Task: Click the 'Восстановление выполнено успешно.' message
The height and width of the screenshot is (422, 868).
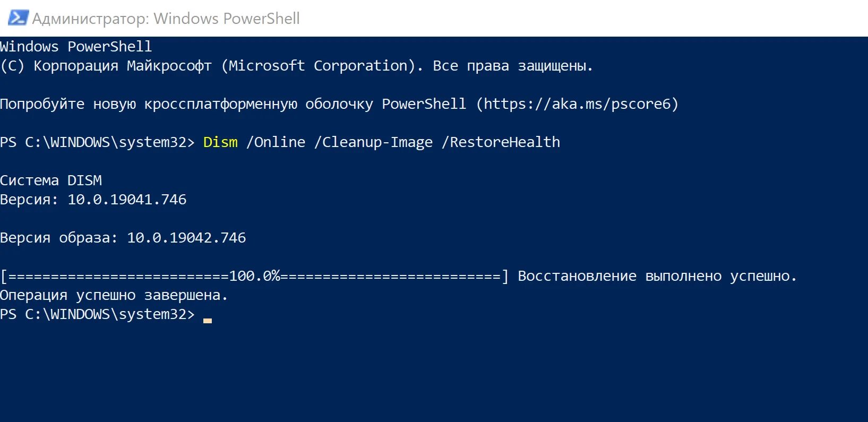Action: 657,276
